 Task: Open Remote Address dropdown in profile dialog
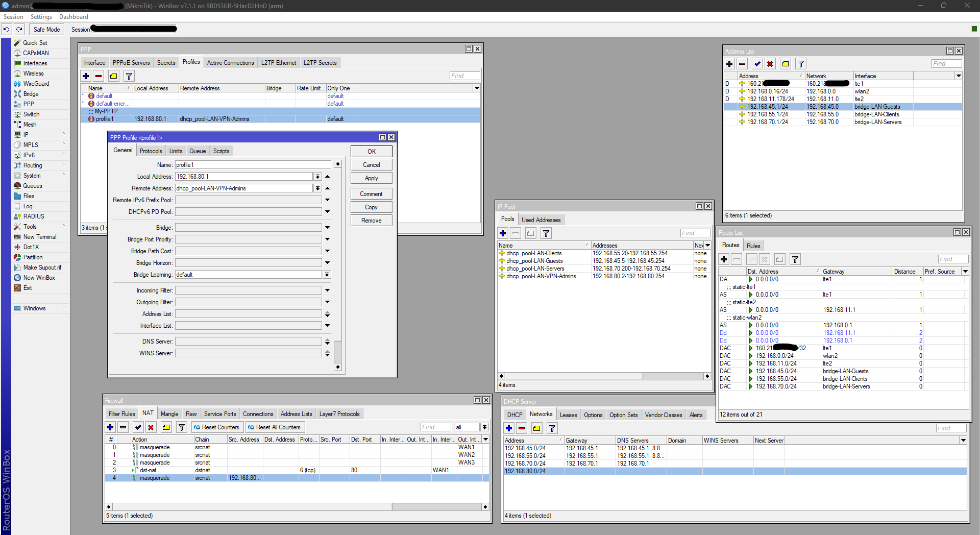(317, 188)
